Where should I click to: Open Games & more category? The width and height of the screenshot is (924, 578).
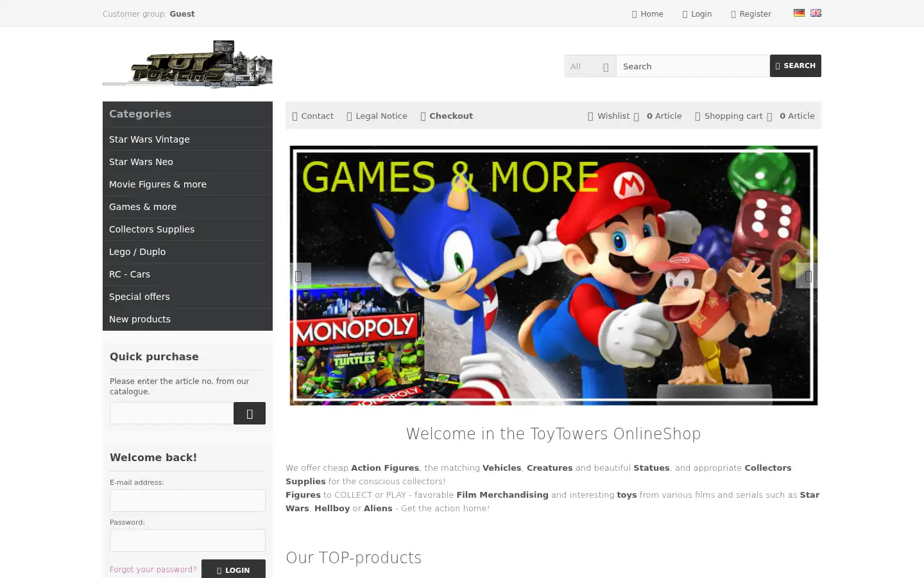click(187, 207)
